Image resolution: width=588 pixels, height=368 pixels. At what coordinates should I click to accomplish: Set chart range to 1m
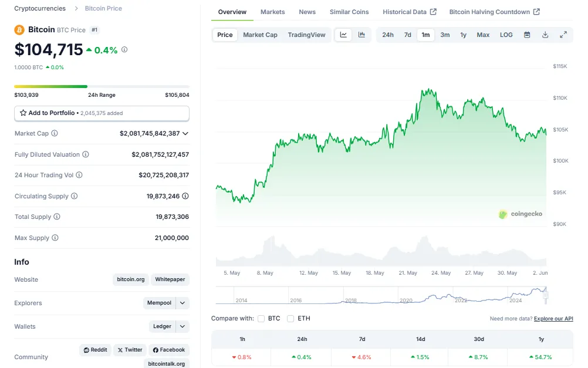425,35
